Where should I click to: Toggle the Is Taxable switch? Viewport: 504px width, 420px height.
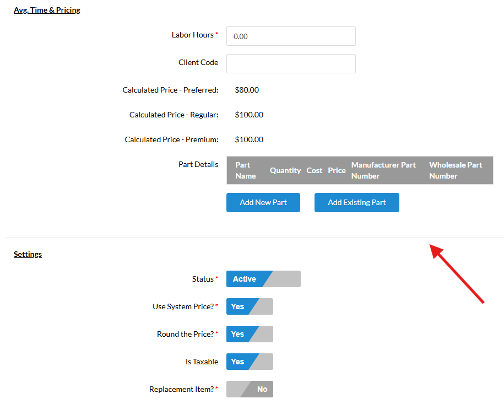coord(250,362)
